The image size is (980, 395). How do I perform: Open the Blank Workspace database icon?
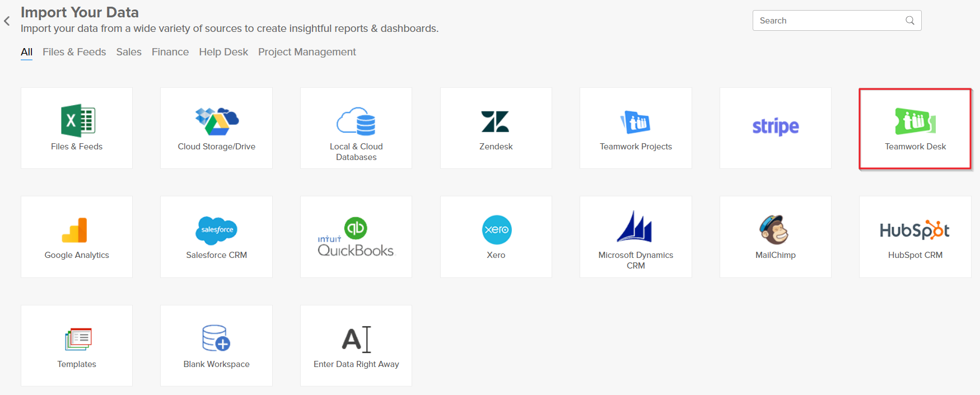(x=216, y=338)
